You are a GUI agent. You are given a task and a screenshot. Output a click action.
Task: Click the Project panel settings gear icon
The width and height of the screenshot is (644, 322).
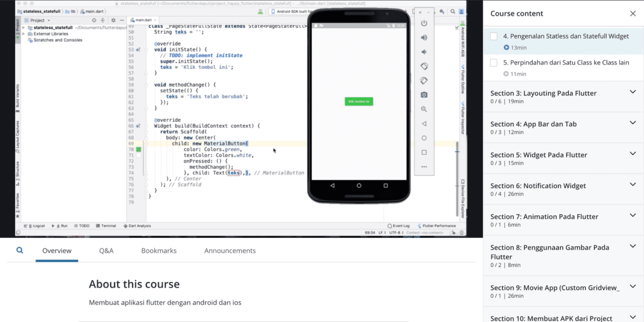tap(114, 20)
